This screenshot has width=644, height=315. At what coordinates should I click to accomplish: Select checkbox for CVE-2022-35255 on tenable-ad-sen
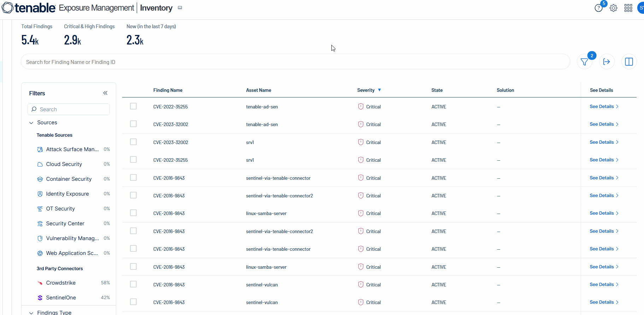[133, 106]
